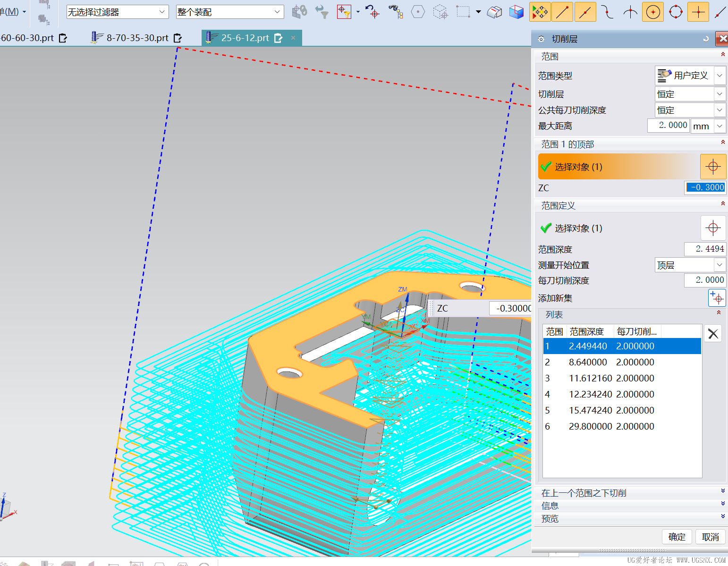Click the 取消 (Cancel) button
This screenshot has height=566, width=728.
710,537
